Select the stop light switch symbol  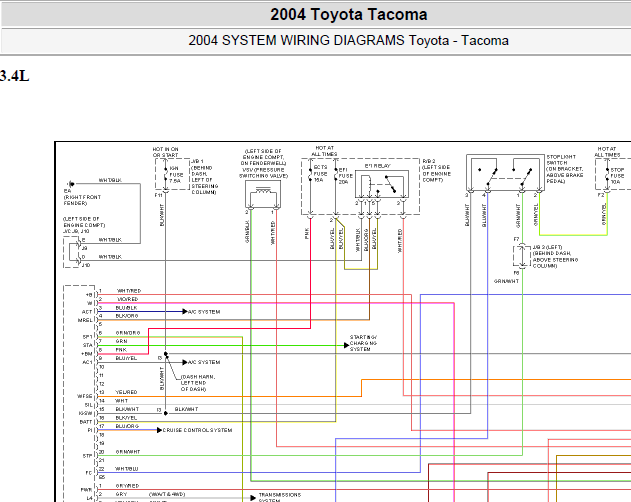[x=505, y=172]
